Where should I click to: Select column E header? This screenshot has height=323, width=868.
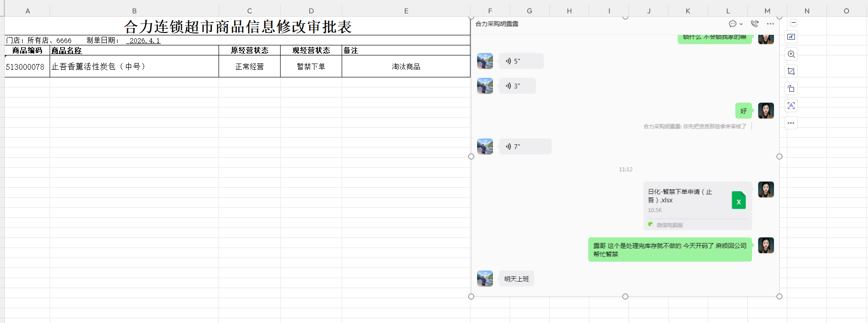click(x=406, y=11)
